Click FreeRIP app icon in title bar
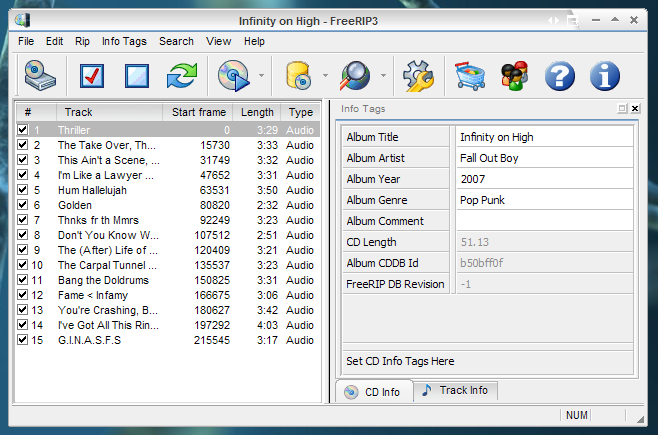 (23, 20)
